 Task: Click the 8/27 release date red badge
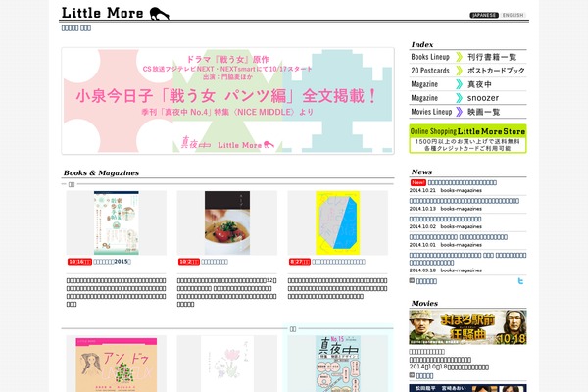[x=299, y=262]
